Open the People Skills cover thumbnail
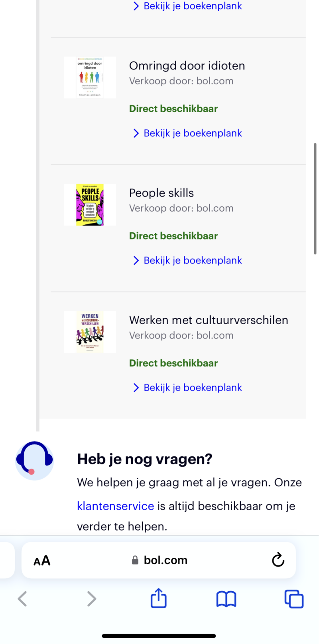 click(x=90, y=205)
